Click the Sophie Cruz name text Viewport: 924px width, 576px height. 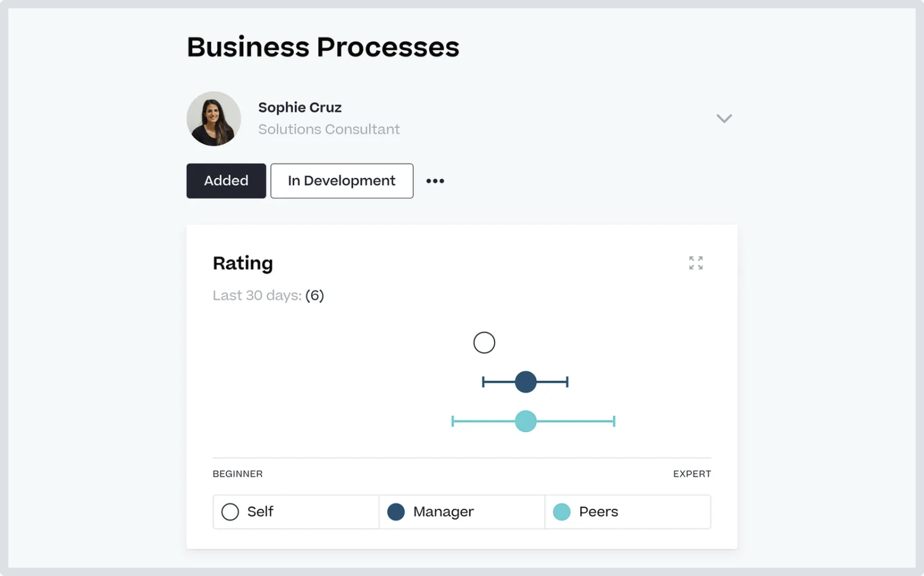point(300,108)
